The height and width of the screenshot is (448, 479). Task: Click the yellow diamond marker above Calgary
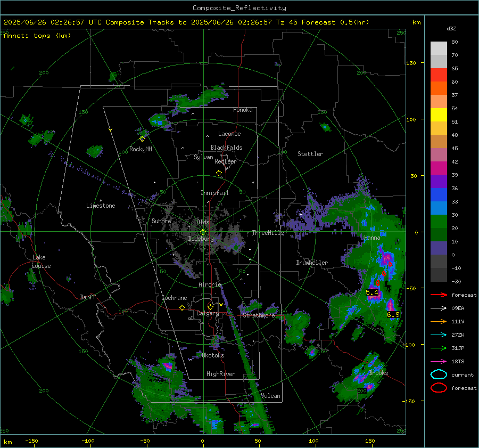pyautogui.click(x=210, y=307)
